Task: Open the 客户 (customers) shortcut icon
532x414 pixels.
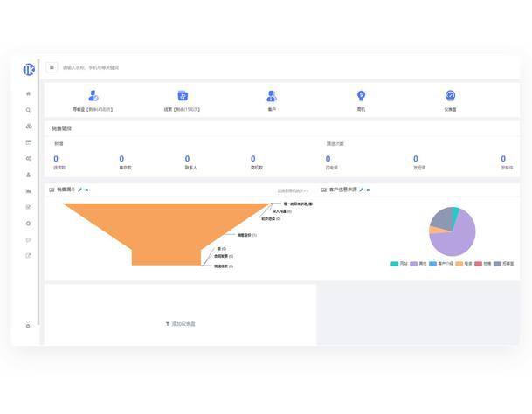Action: point(272,96)
